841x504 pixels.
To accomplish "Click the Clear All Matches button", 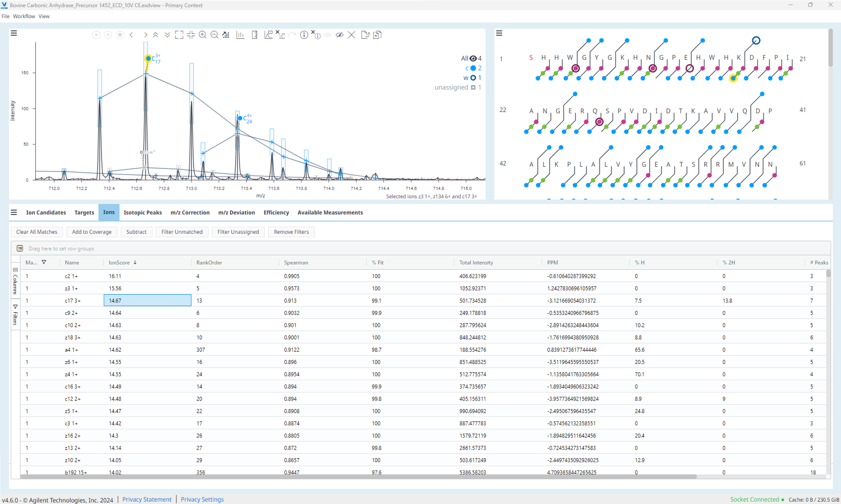I will tap(37, 232).
